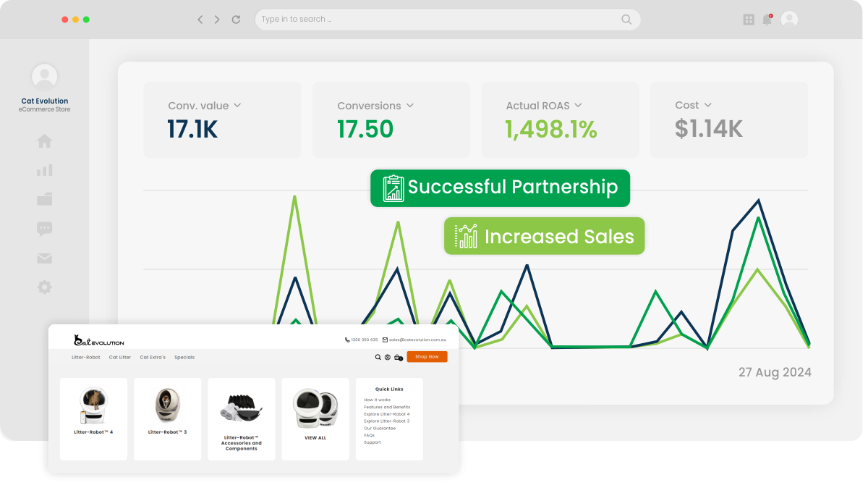
Task: Open the settings gear in sidebar
Action: pyautogui.click(x=45, y=287)
